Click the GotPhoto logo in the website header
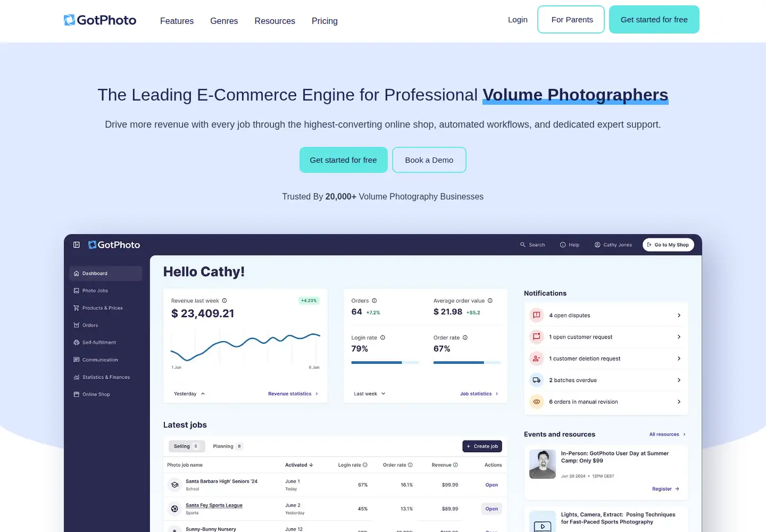766x532 pixels. coord(100,20)
